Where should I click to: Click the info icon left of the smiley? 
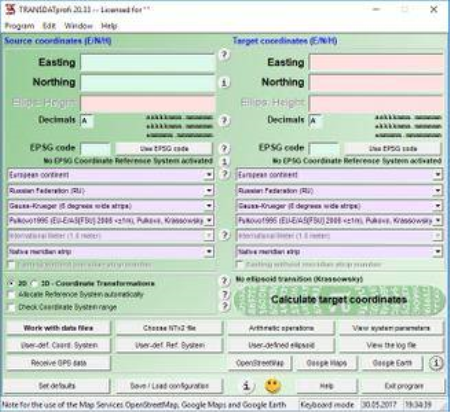tap(246, 386)
